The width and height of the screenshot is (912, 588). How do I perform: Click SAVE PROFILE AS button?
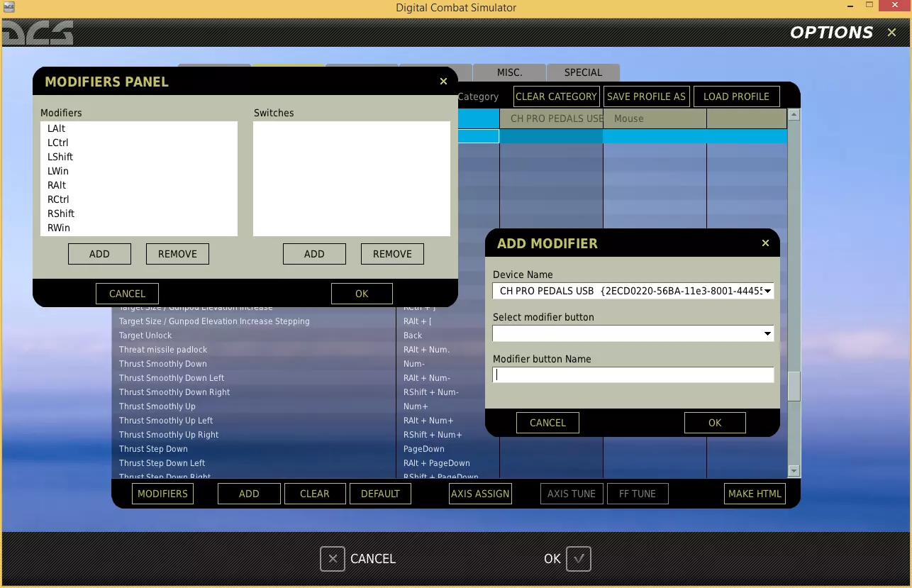[647, 96]
